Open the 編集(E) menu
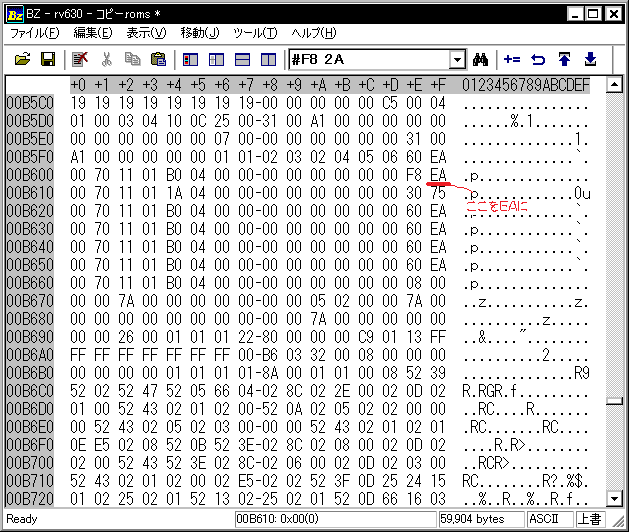The image size is (629, 532). pos(93,33)
